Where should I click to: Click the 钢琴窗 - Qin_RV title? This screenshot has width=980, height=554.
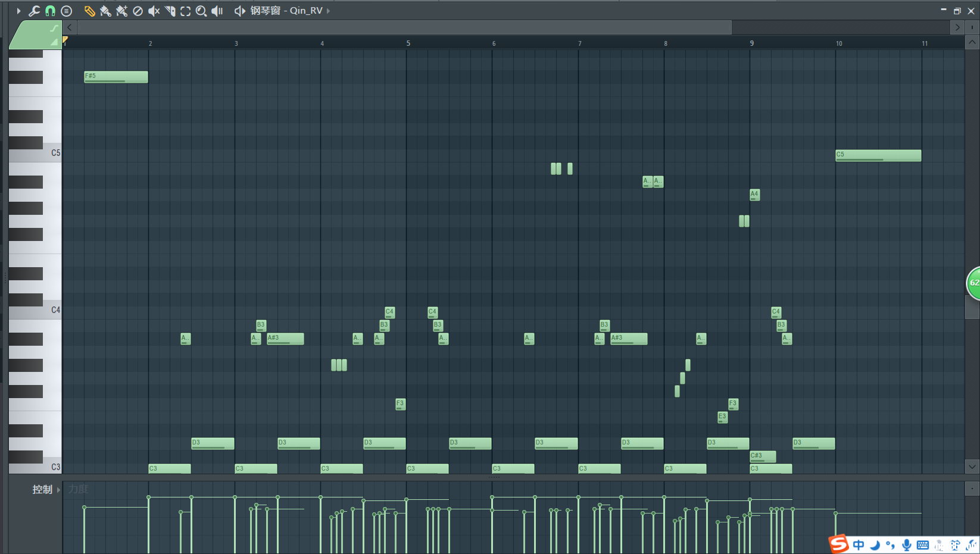click(x=286, y=11)
